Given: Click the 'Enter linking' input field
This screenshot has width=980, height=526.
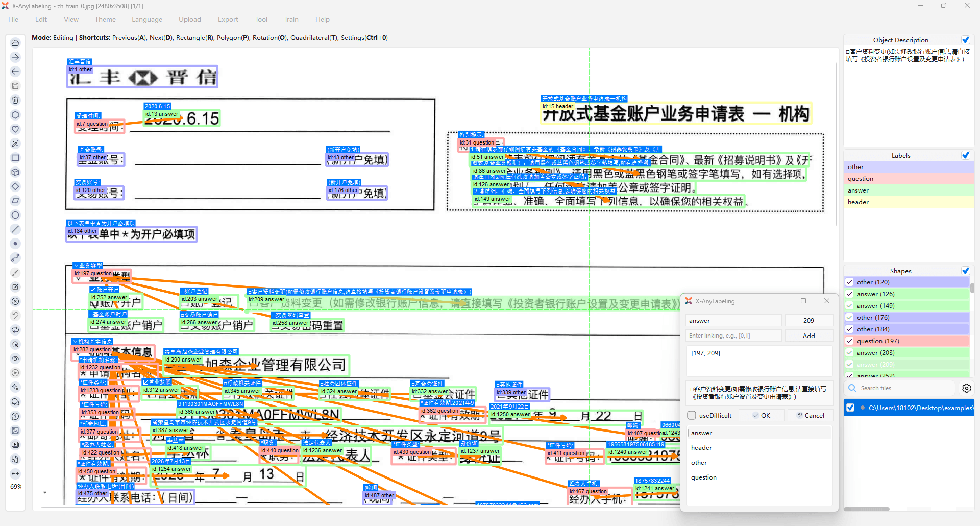Looking at the screenshot, I should (733, 336).
